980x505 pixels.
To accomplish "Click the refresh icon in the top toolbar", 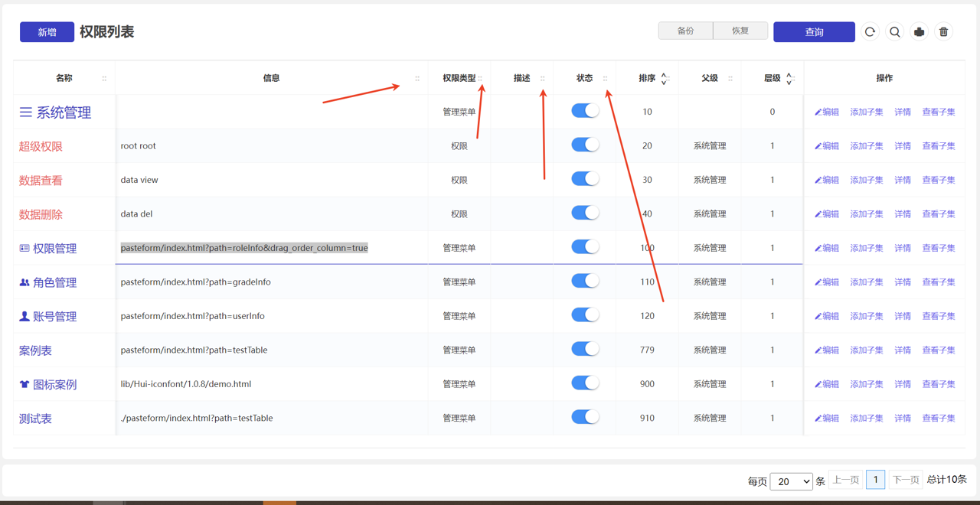I will [x=870, y=32].
